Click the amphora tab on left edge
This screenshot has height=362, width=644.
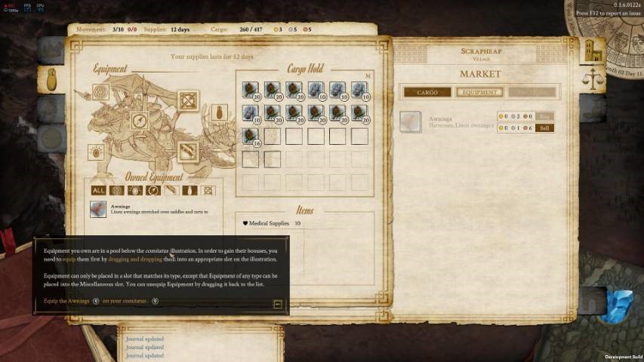pyautogui.click(x=52, y=78)
